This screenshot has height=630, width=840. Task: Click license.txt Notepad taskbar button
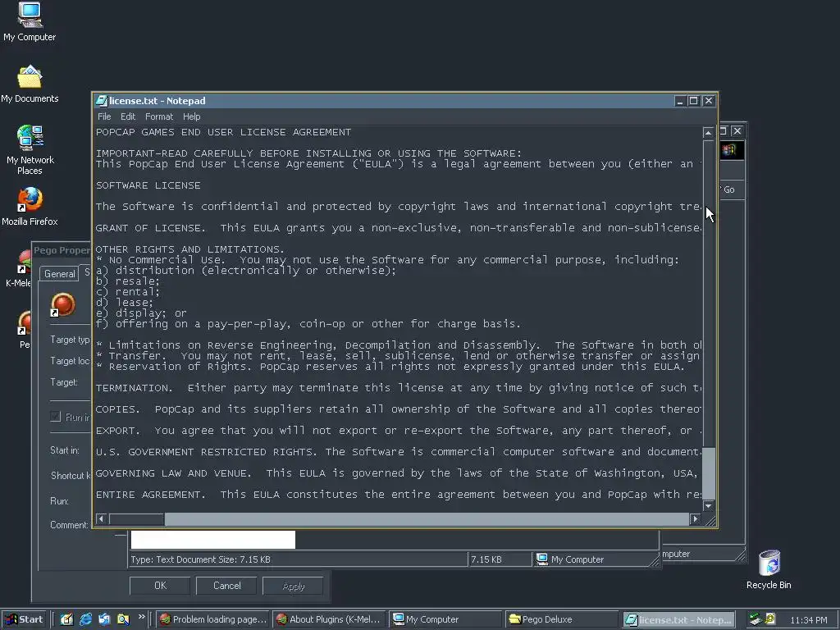click(x=678, y=619)
